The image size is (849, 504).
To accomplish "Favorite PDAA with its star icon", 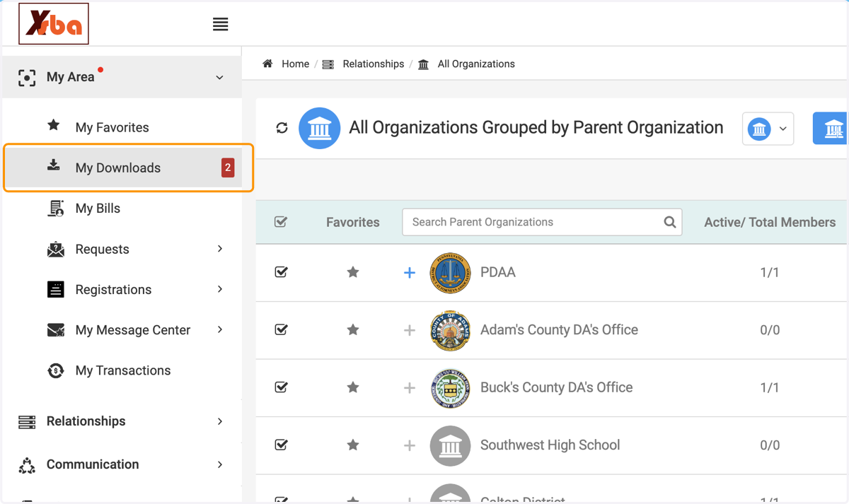I will (353, 272).
